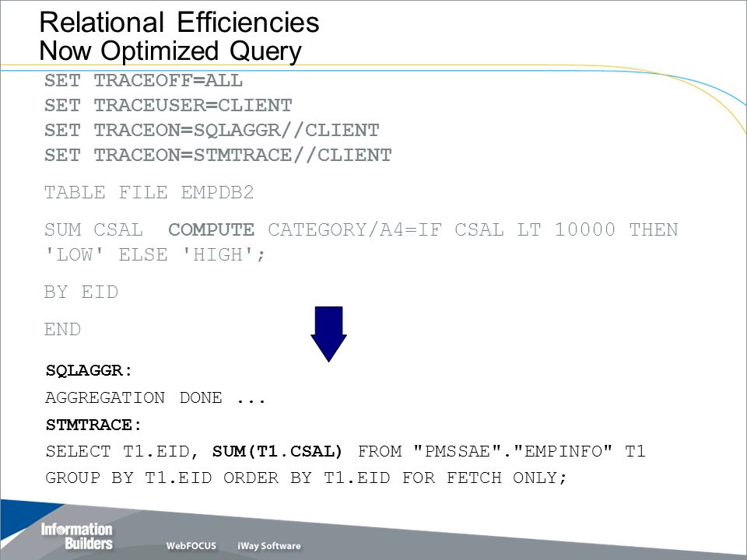Click the 'Now Optimized Query' subtitle
The width and height of the screenshot is (747, 560).
[170, 51]
